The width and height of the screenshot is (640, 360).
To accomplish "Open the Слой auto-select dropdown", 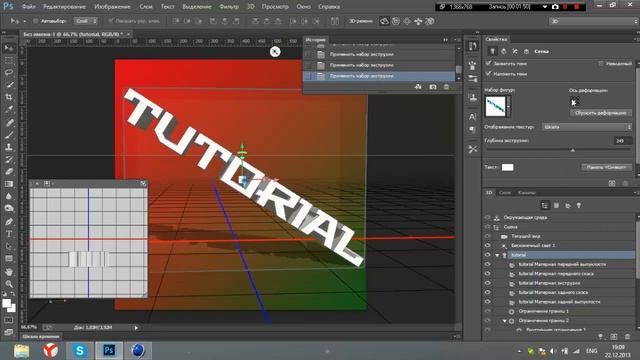I will point(85,21).
